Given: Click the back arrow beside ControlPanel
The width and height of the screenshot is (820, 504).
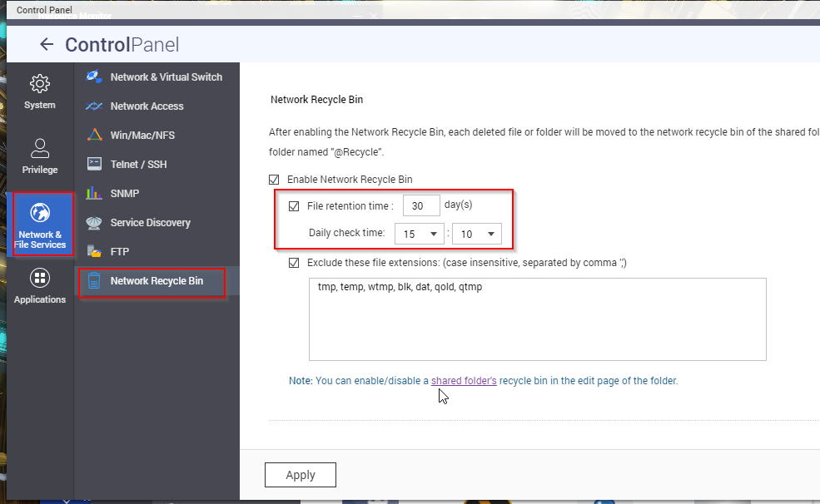Looking at the screenshot, I should (47, 45).
